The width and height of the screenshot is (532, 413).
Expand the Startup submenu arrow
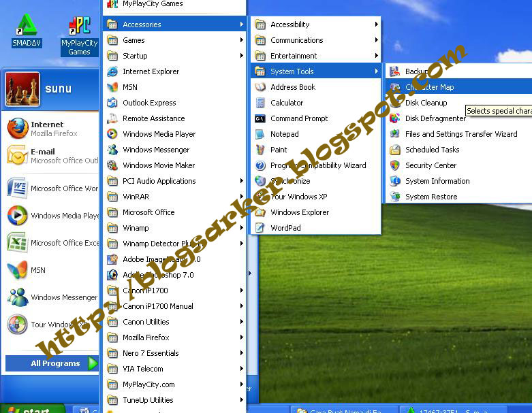coord(242,56)
